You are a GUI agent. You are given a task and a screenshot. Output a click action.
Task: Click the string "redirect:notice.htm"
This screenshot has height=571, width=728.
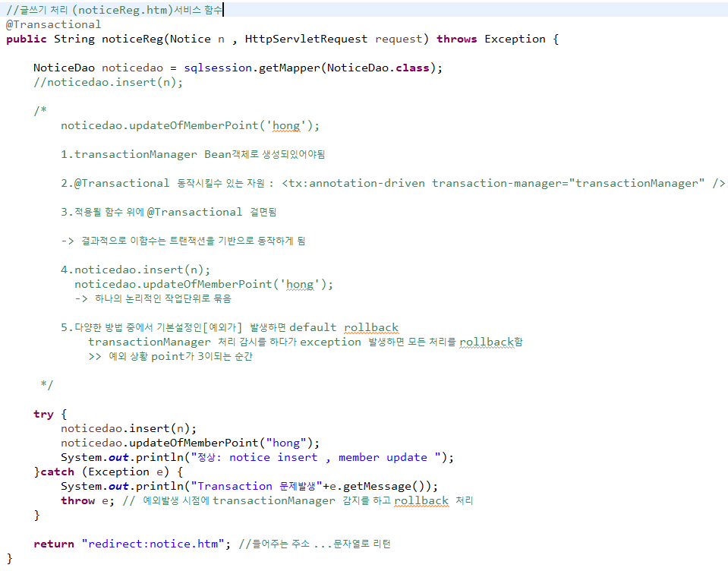point(153,544)
